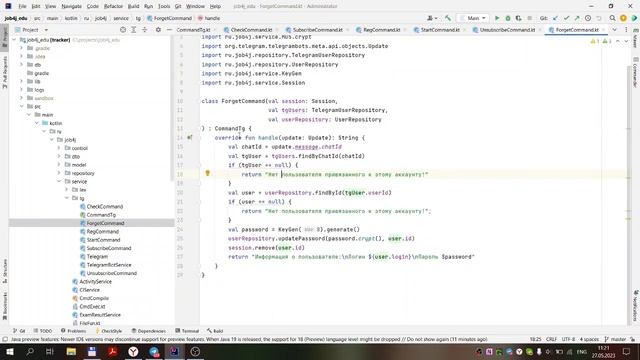Open Dependencies tool window
The height and width of the screenshot is (360, 640).
point(149,331)
